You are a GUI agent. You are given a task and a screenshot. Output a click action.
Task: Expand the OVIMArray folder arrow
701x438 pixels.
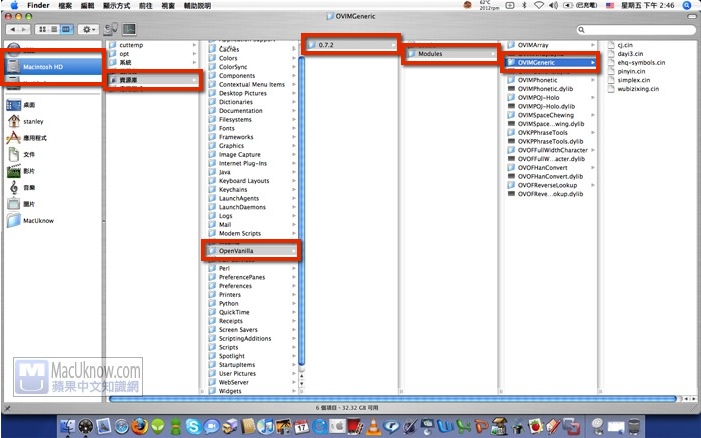pyautogui.click(x=593, y=45)
